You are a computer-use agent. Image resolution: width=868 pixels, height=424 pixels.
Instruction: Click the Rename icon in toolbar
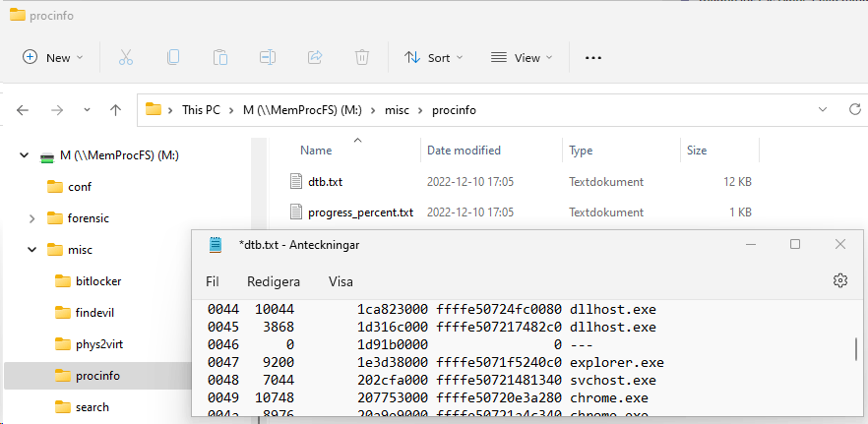click(268, 58)
